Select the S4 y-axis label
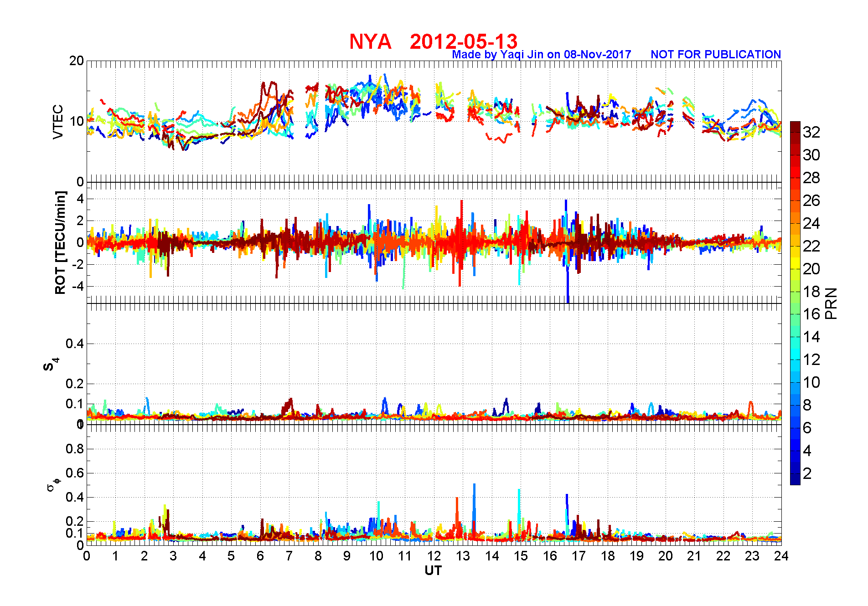 click(x=51, y=365)
